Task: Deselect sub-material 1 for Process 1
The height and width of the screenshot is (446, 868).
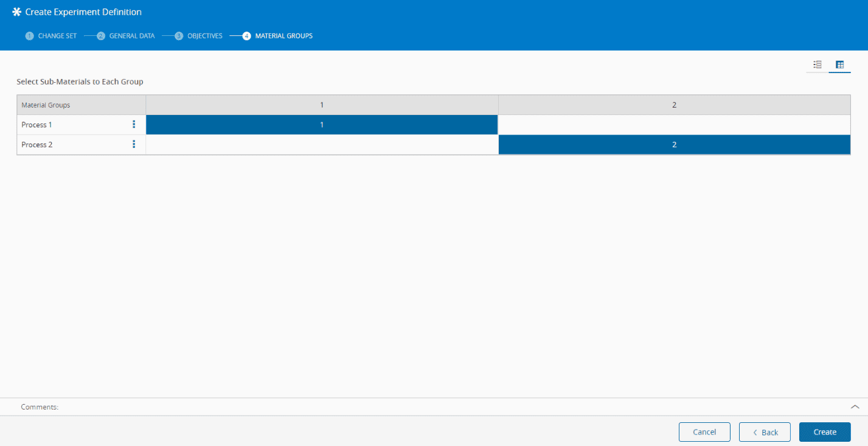Action: pos(321,124)
